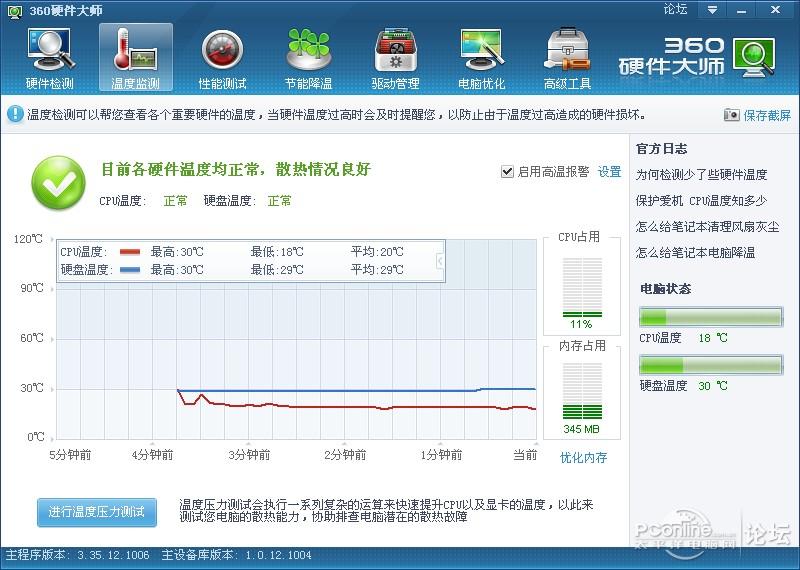The width and height of the screenshot is (800, 570).
Task: Click the 1分钟前 timeline marker
Action: point(441,455)
